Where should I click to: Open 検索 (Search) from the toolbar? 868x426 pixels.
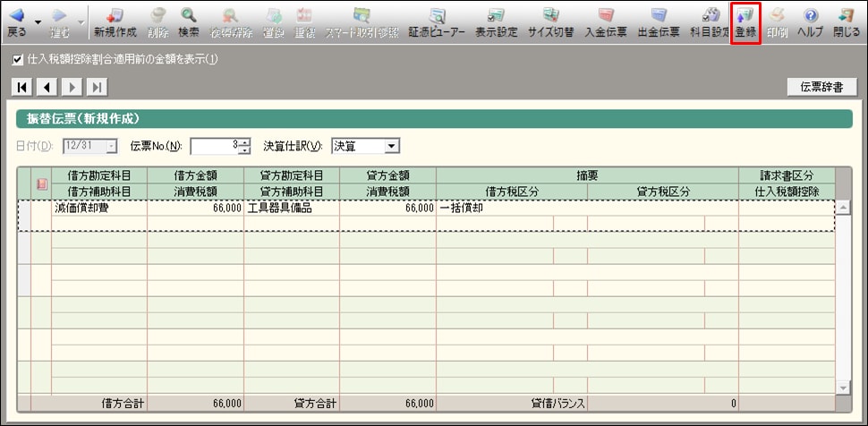[x=188, y=22]
